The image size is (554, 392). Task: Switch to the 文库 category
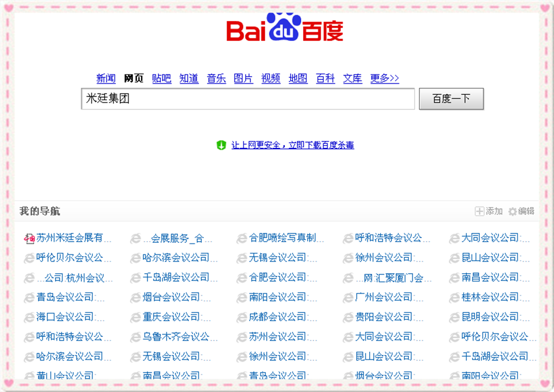click(x=353, y=78)
